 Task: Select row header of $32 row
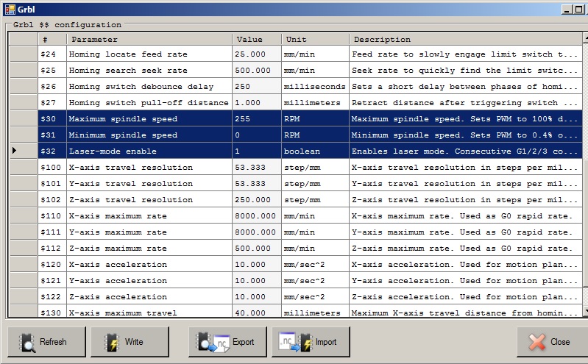click(x=24, y=151)
